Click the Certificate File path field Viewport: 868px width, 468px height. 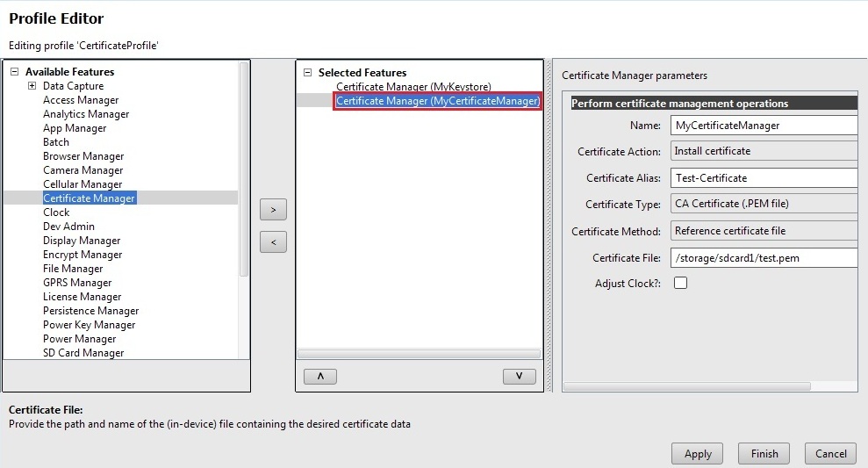[x=764, y=258]
